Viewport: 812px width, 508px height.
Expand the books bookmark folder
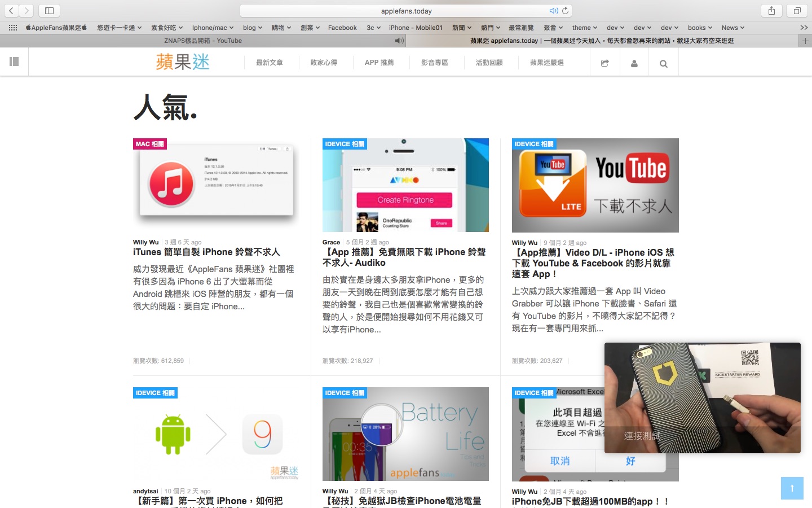tap(700, 28)
